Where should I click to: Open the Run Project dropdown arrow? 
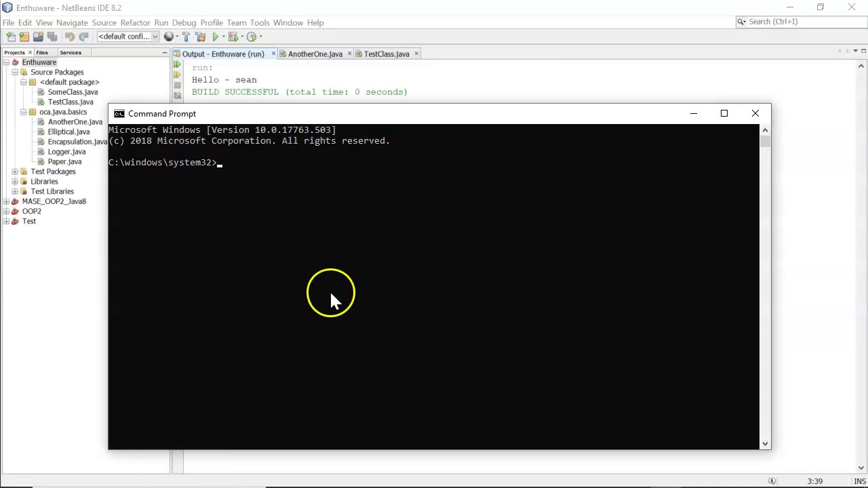tap(223, 37)
